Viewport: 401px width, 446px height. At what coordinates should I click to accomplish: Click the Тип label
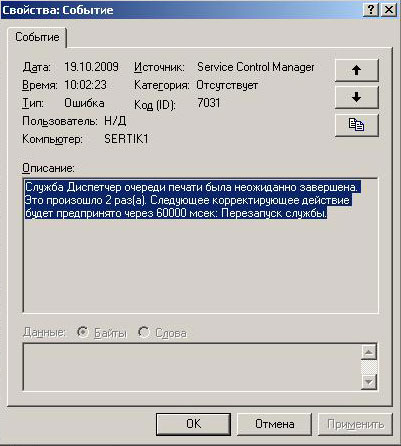pyautogui.click(x=33, y=103)
